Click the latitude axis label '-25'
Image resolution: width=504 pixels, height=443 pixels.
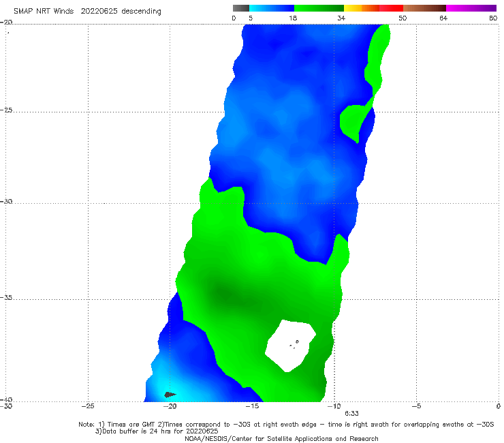tap(6, 110)
